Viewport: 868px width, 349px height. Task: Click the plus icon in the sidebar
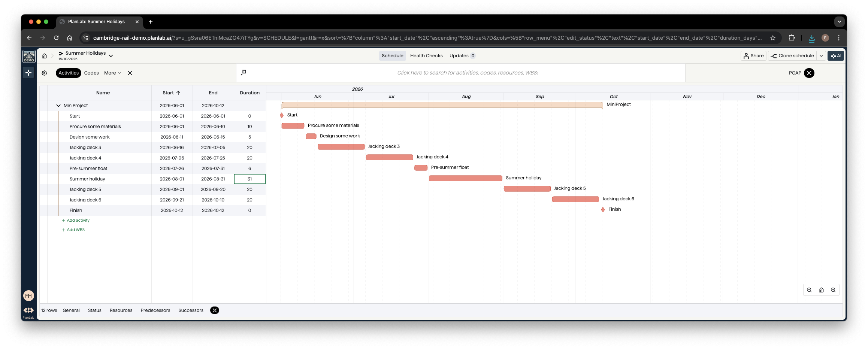(x=28, y=72)
